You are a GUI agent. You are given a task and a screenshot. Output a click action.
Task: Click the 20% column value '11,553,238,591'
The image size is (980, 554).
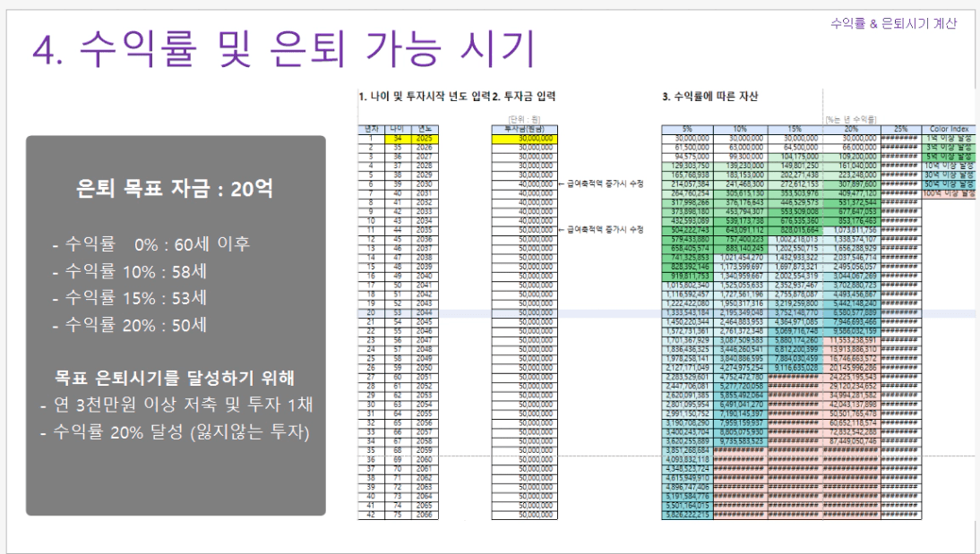pyautogui.click(x=853, y=340)
